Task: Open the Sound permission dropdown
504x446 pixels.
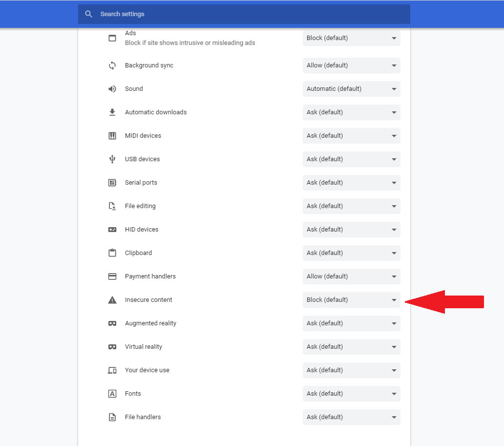Action: pyautogui.click(x=351, y=88)
